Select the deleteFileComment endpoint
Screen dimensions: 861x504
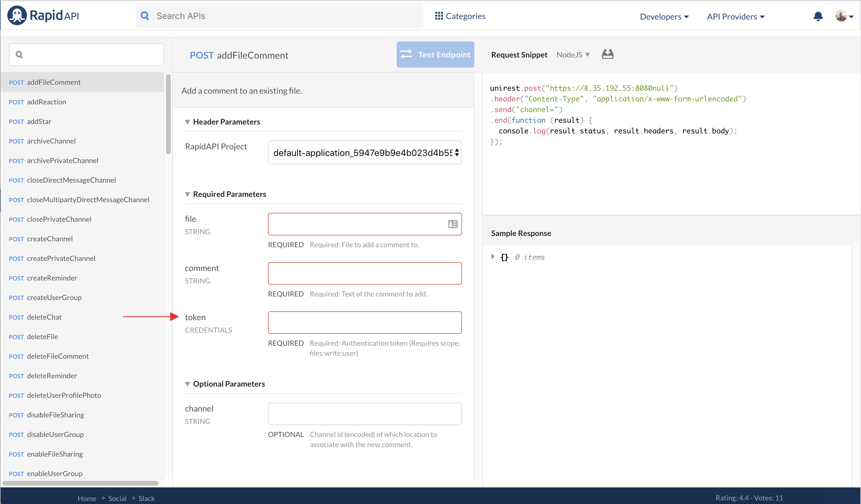pos(58,356)
